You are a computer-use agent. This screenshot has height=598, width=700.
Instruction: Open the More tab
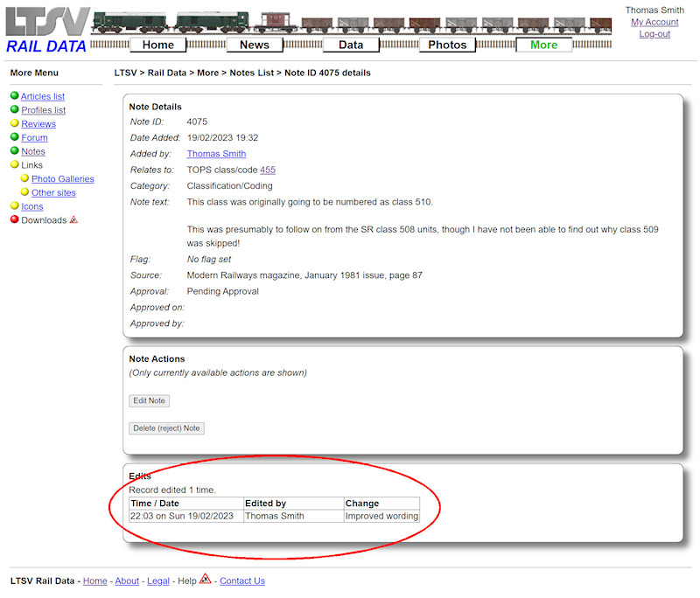[544, 45]
